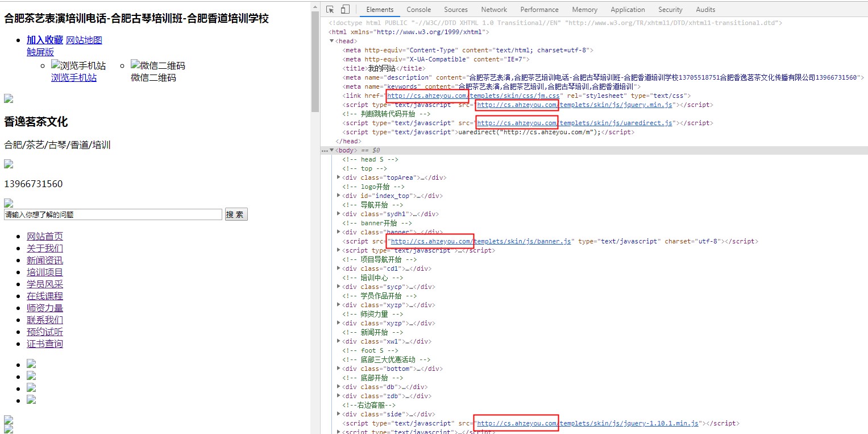This screenshot has width=868, height=434.
Task: Open the Network tab
Action: point(494,10)
